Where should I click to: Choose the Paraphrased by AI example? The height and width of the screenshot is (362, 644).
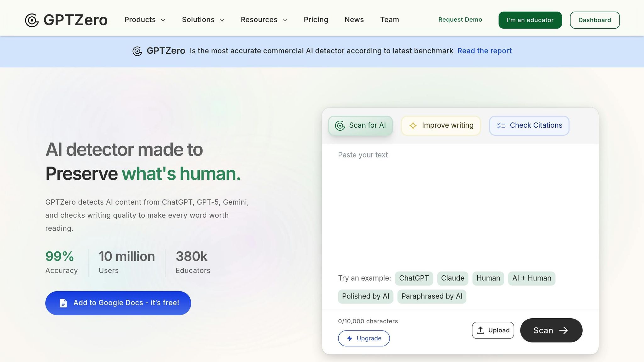coord(431,296)
